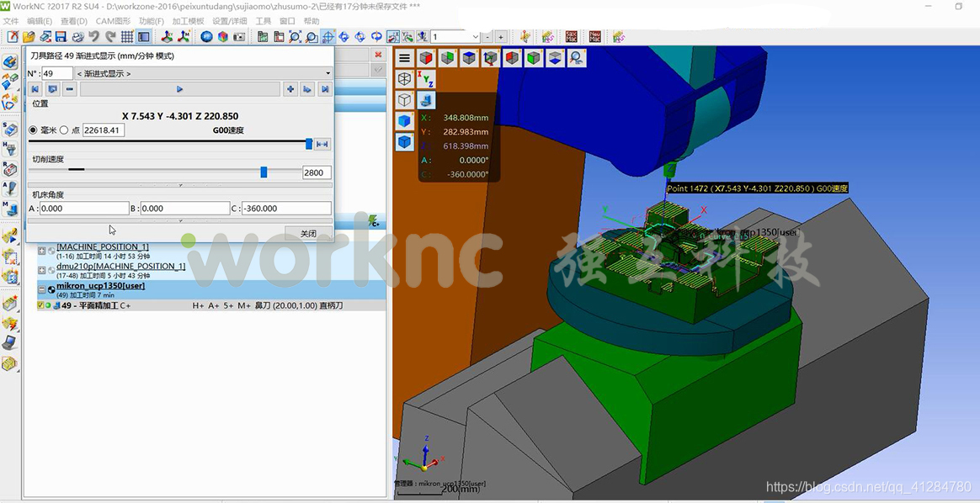The width and height of the screenshot is (980, 503).
Task: Expand the [MACHINE_POSITION_1] tree node
Action: (42, 251)
